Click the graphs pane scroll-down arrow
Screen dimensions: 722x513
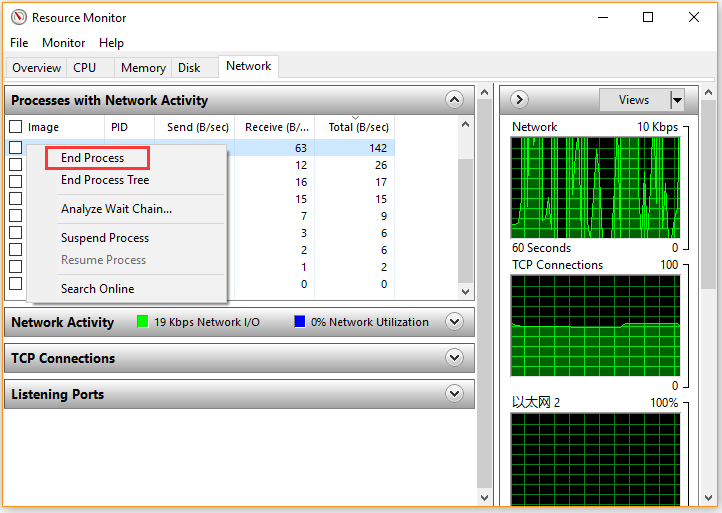click(x=709, y=498)
